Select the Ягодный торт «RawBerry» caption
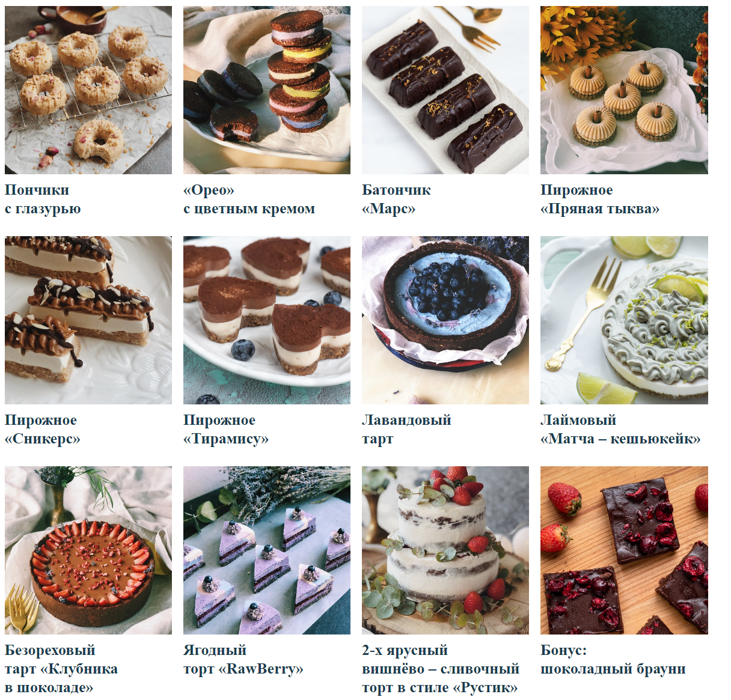 [x=243, y=660]
